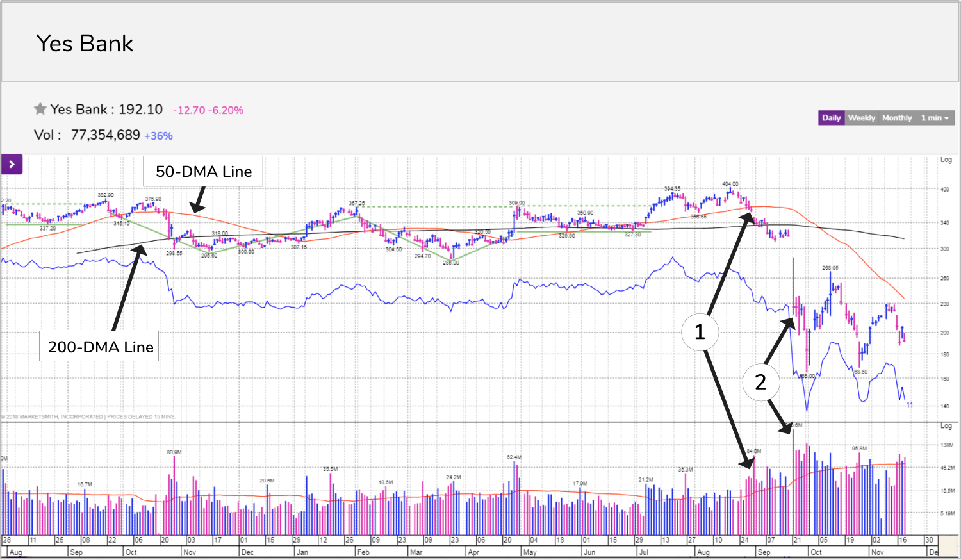Click the 62.4M volume label
The height and width of the screenshot is (560, 961).
click(x=514, y=457)
